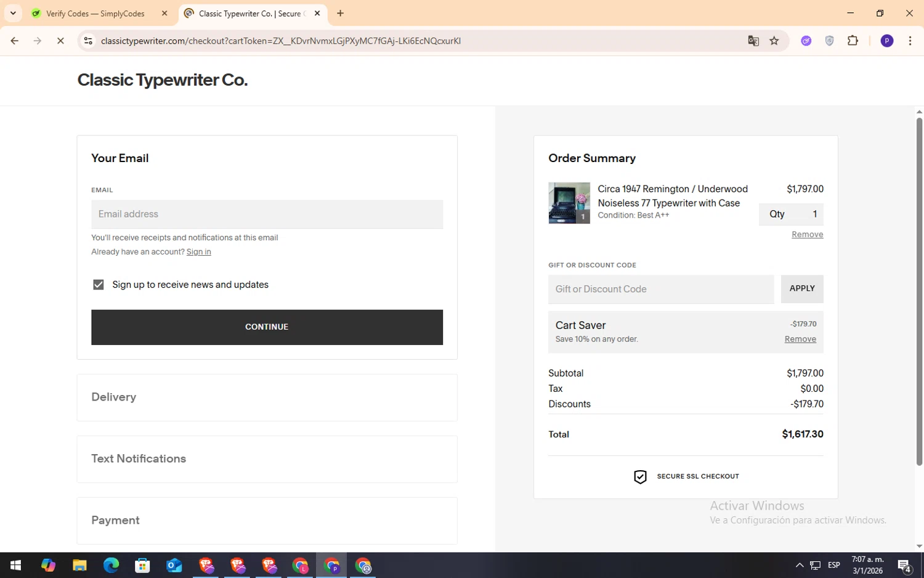Click the address bar URL

[281, 41]
